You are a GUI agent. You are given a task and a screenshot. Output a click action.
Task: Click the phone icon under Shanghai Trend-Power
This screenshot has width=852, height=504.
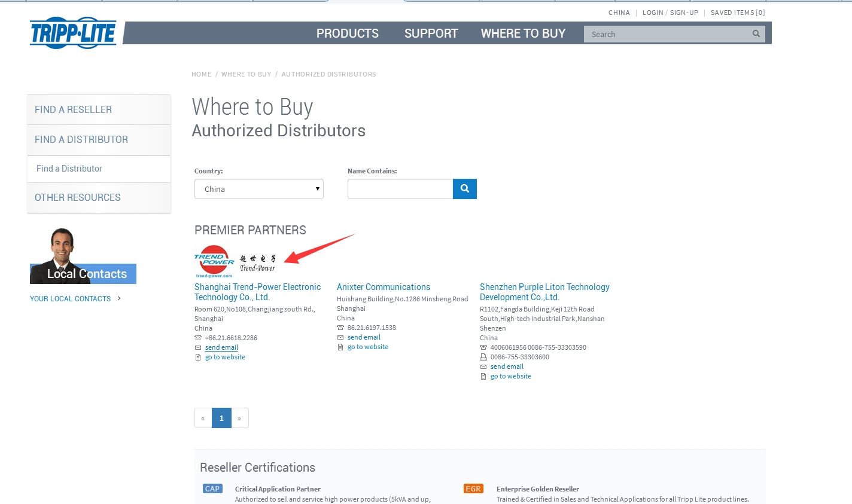[x=198, y=338]
